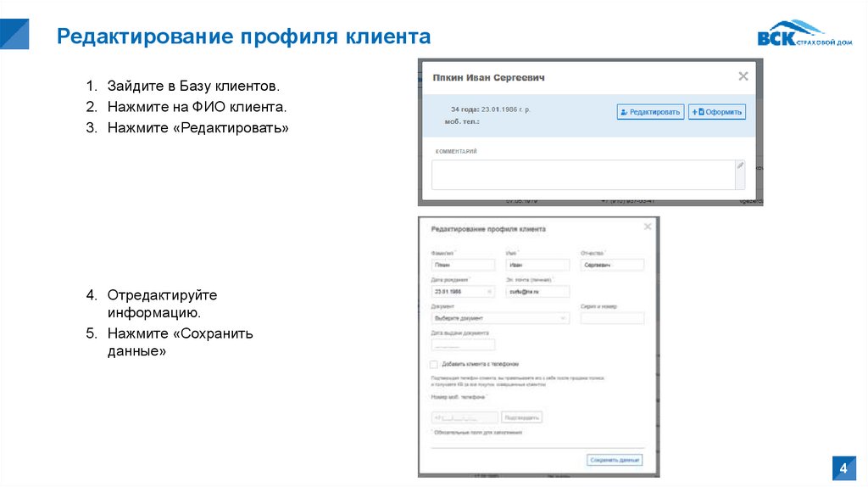Click instruction text Нажмите «Редактировать»
The width and height of the screenshot is (868, 487).
(198, 127)
